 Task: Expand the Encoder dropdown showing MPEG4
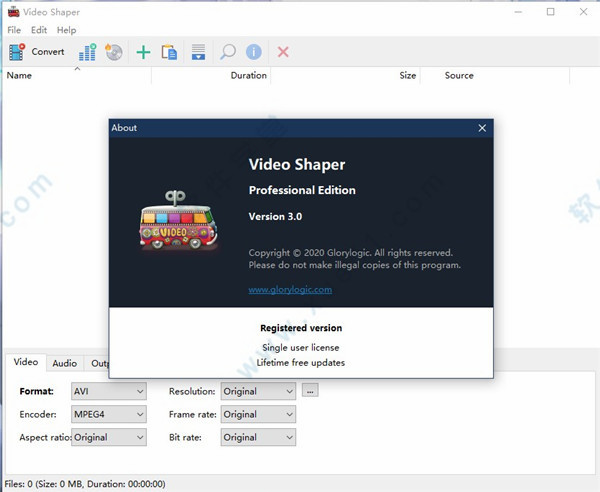[109, 414]
